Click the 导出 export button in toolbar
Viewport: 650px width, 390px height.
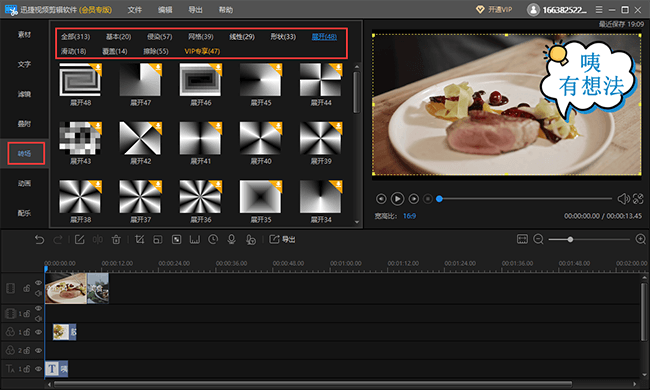point(282,240)
